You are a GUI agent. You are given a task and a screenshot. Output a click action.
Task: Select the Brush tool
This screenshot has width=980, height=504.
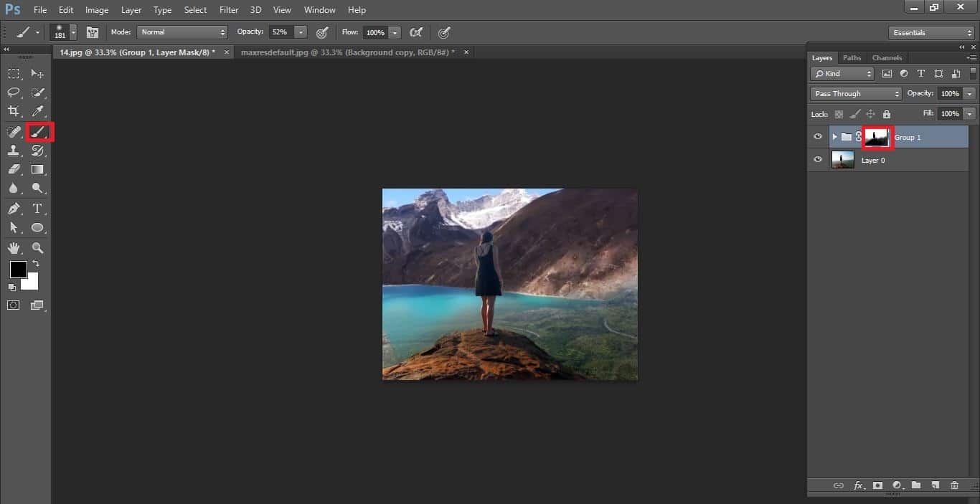click(x=37, y=131)
